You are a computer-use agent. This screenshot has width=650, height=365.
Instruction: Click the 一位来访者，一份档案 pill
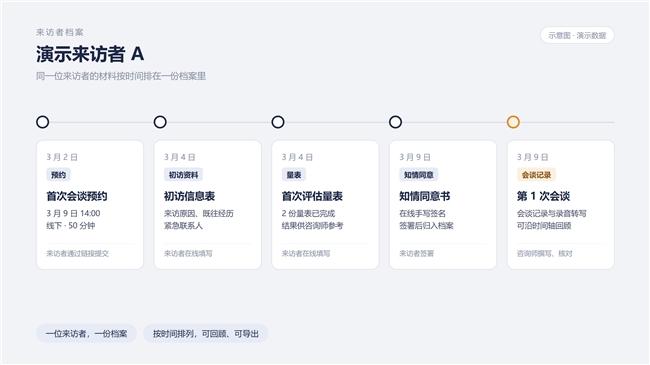tap(86, 333)
